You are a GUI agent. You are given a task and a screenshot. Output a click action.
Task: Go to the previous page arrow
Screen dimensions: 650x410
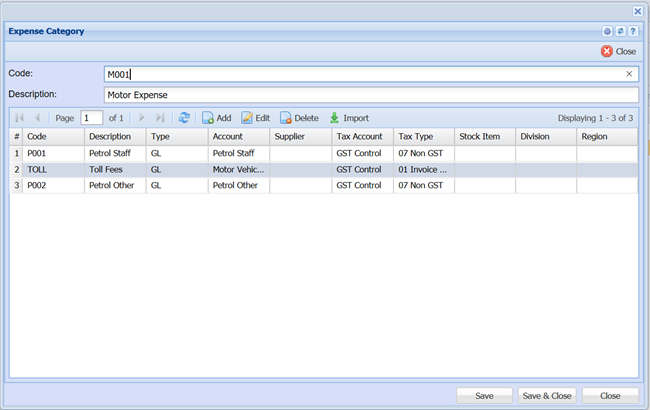click(38, 118)
